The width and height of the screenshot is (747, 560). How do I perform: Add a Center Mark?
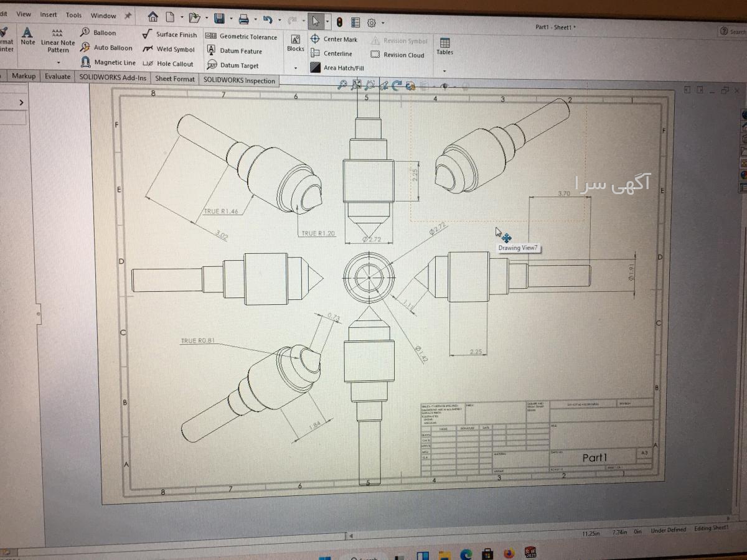tap(334, 39)
